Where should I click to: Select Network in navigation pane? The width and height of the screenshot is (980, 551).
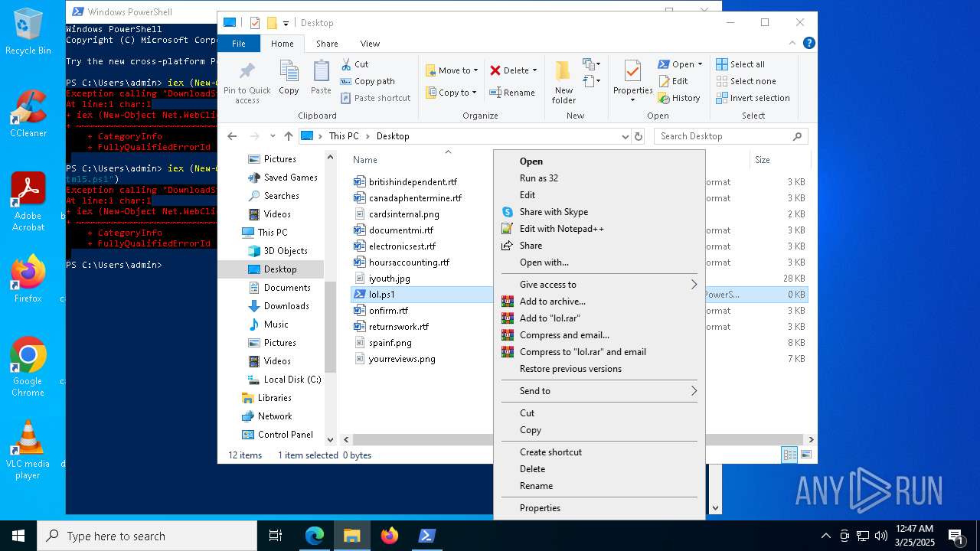[x=267, y=416]
